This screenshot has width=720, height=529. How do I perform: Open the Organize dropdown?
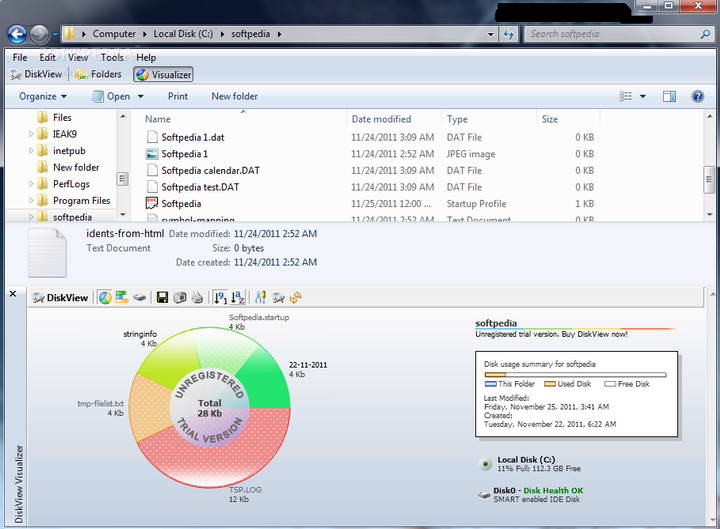43,96
